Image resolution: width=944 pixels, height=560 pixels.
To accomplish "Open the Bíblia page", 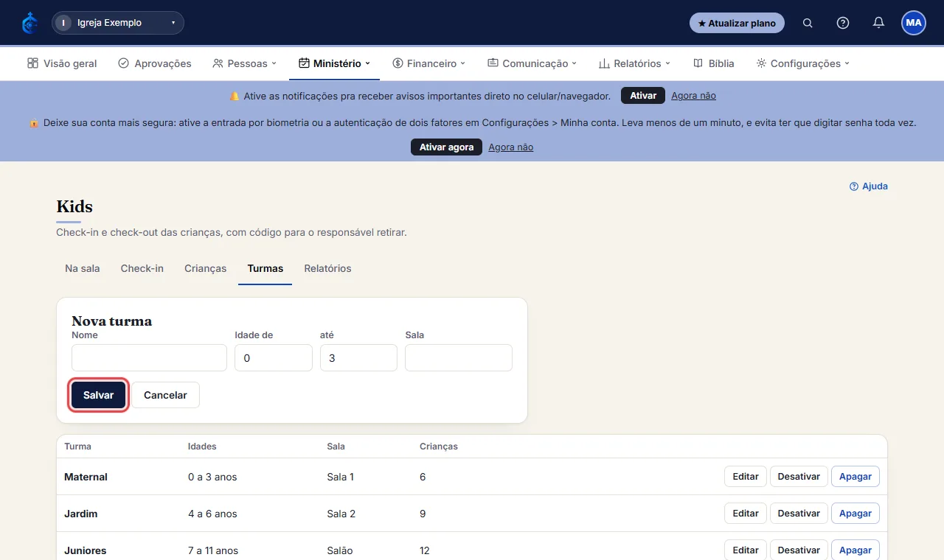I will (714, 63).
